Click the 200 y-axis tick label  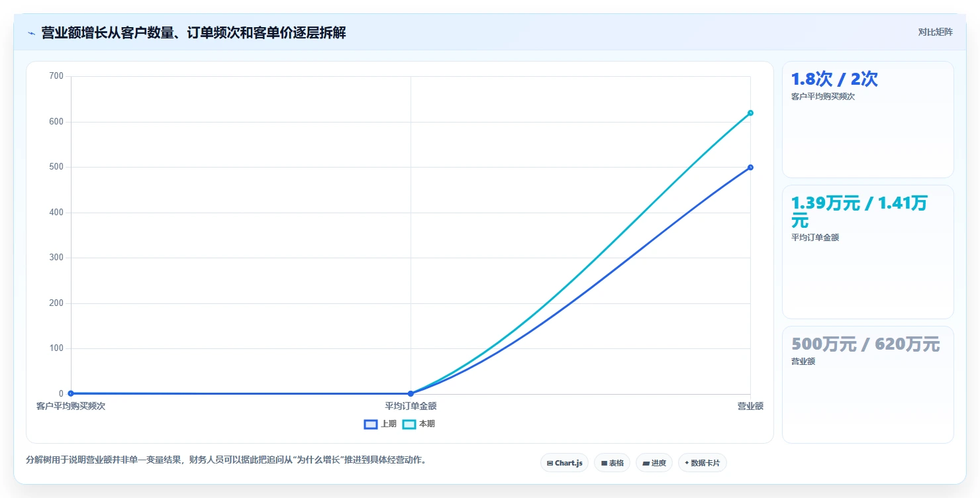click(x=57, y=303)
